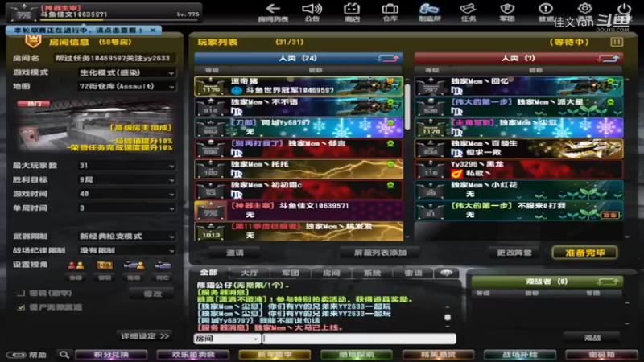Open the 房间 chat channel dropdown
Viewport: 644px width, 362px height.
pos(227,339)
